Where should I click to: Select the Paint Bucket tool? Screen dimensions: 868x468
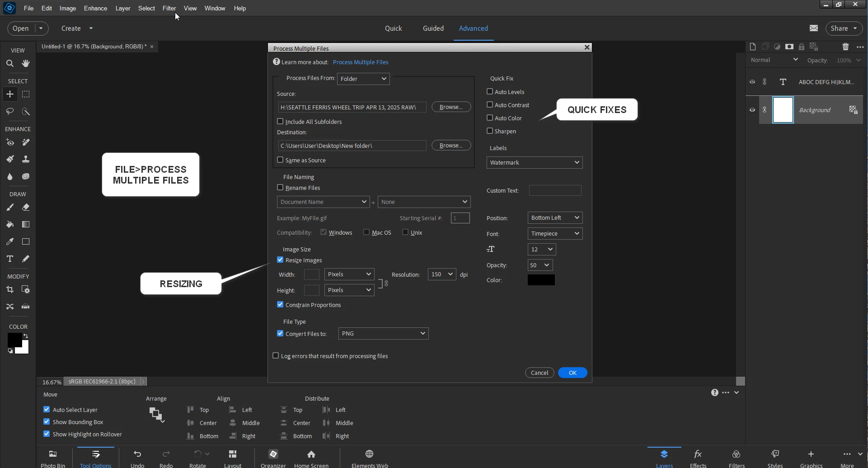coord(10,224)
